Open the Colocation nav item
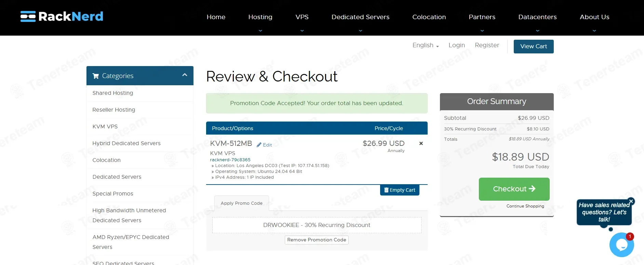This screenshot has height=265, width=644. tap(429, 17)
